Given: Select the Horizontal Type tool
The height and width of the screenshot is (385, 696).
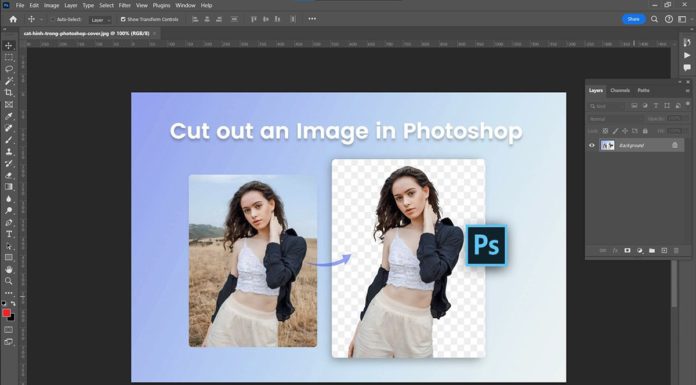Looking at the screenshot, I should pyautogui.click(x=8, y=234).
